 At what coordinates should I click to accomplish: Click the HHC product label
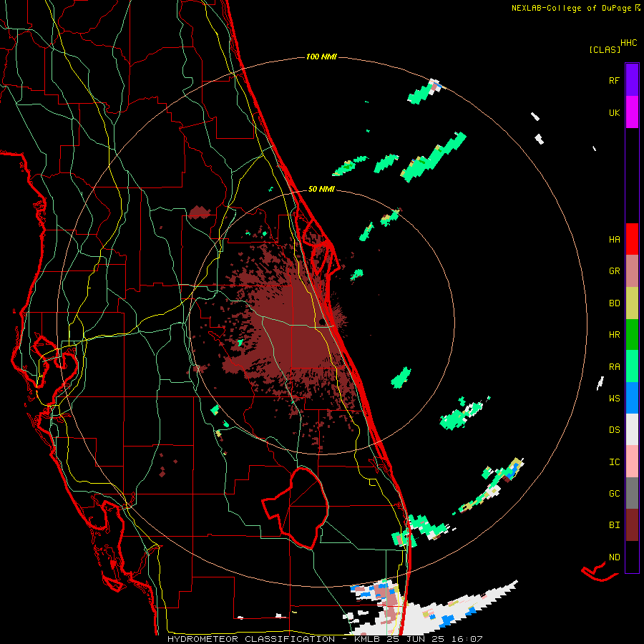(629, 43)
